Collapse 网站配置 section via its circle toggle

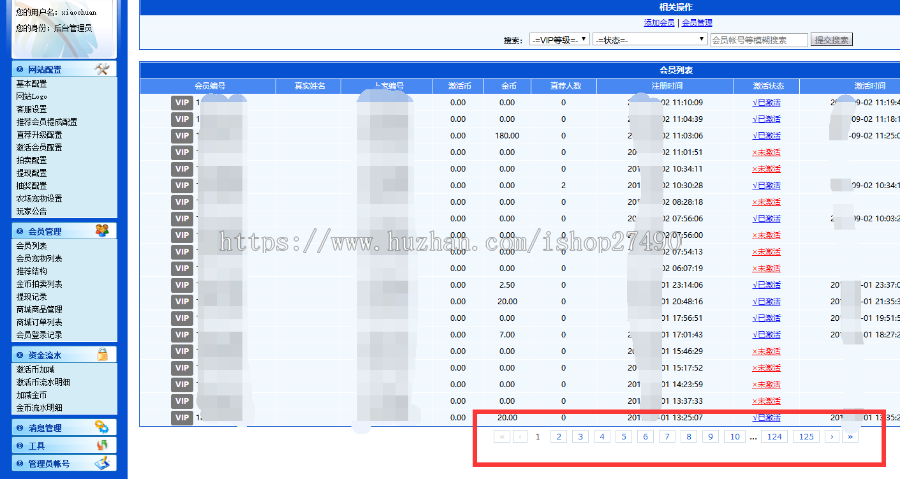[x=20, y=69]
